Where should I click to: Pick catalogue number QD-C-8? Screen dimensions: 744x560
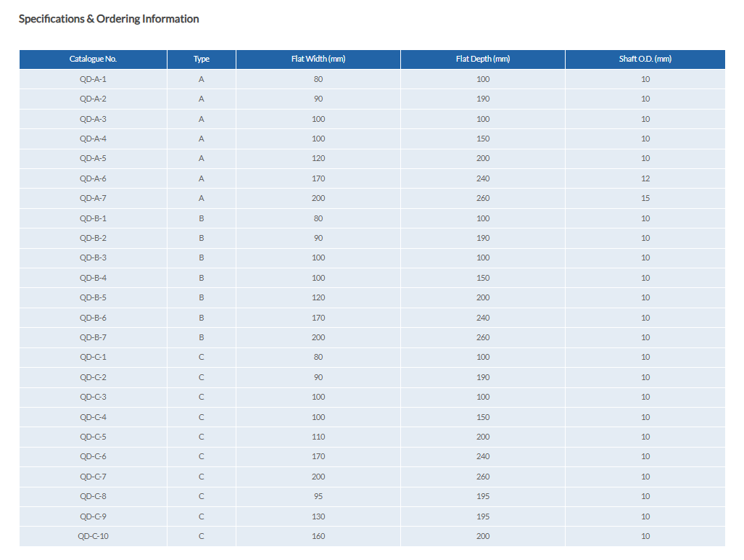tap(93, 496)
